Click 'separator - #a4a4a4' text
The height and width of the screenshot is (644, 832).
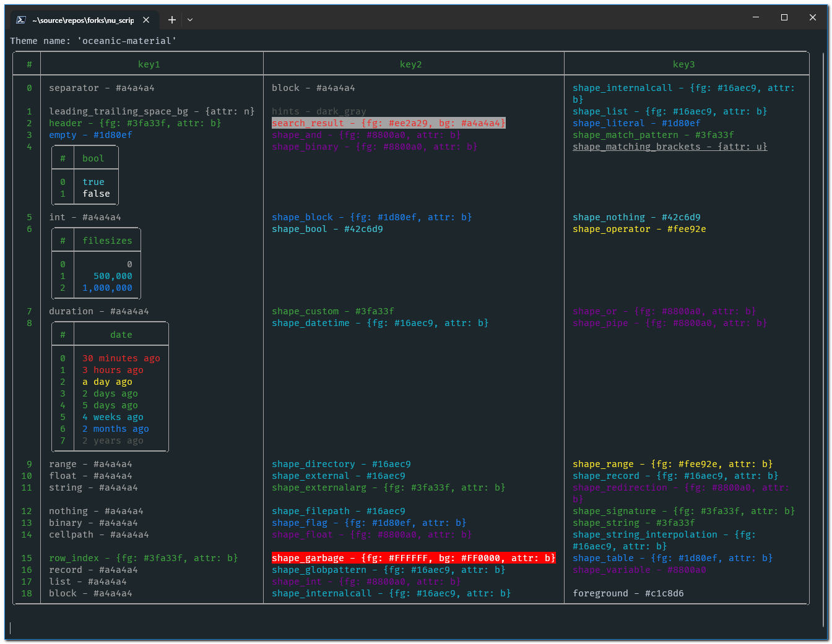coord(102,88)
